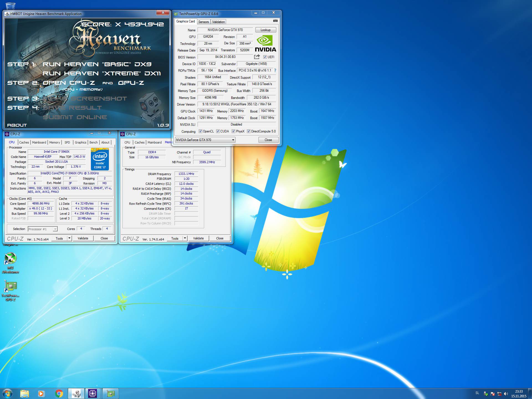Click ABOUT in the Heaven benchmark window

pyautogui.click(x=17, y=125)
